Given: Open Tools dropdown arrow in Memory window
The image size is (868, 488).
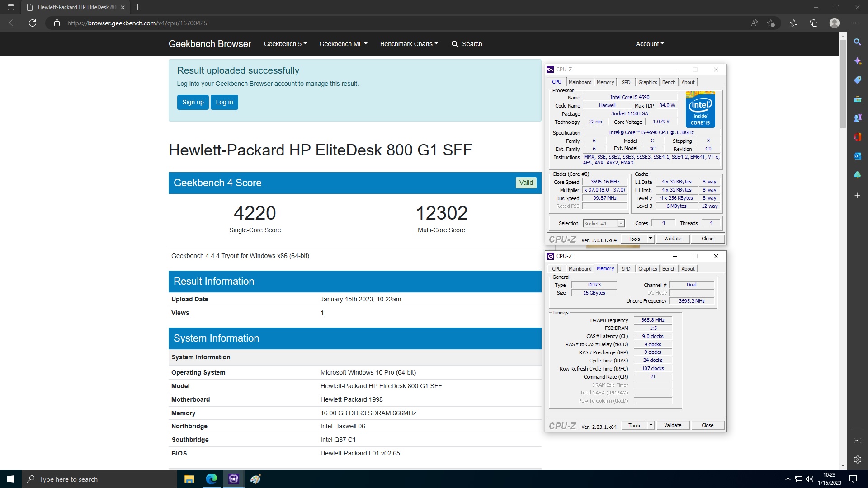Looking at the screenshot, I should tap(651, 425).
